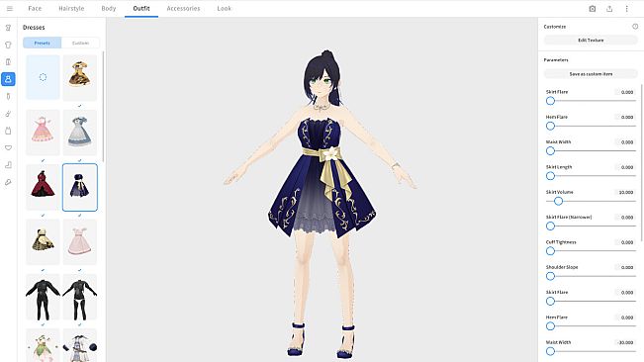
Task: Click the Dresses panel heading
Action: pos(34,27)
